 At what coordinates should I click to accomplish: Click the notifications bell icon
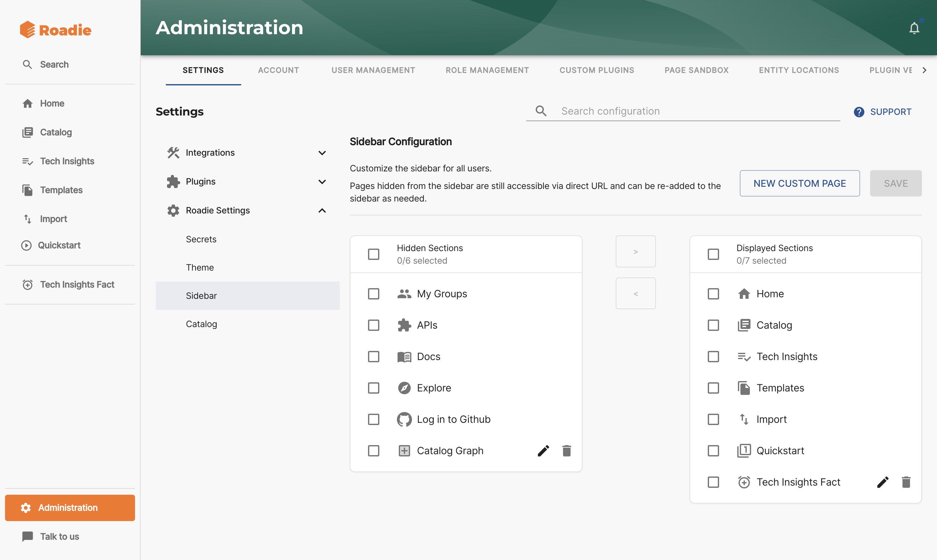tap(914, 28)
